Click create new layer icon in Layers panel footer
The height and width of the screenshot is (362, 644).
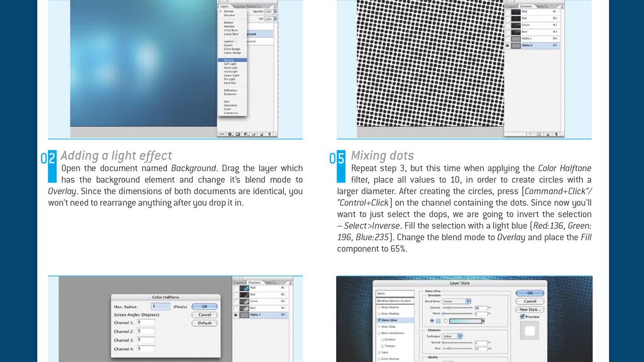pyautogui.click(x=261, y=134)
